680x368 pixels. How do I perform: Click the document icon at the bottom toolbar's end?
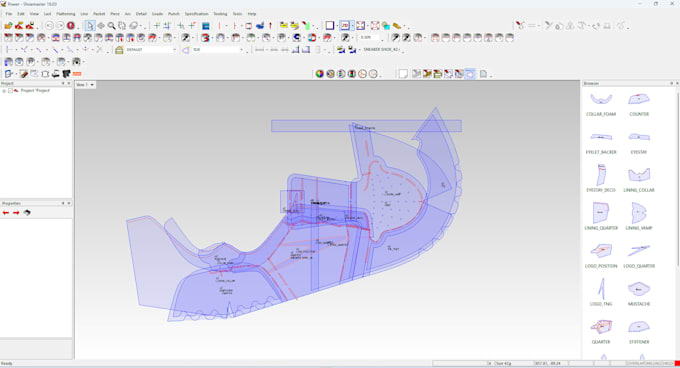[483, 74]
